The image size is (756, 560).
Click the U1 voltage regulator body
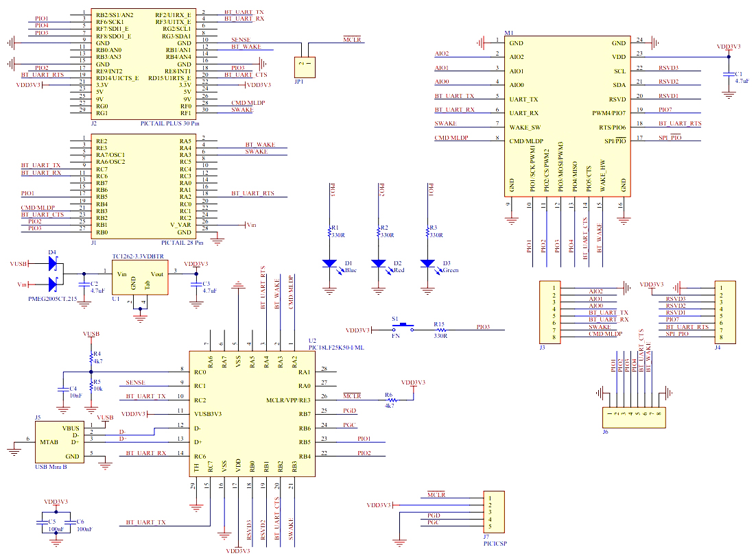click(x=141, y=278)
